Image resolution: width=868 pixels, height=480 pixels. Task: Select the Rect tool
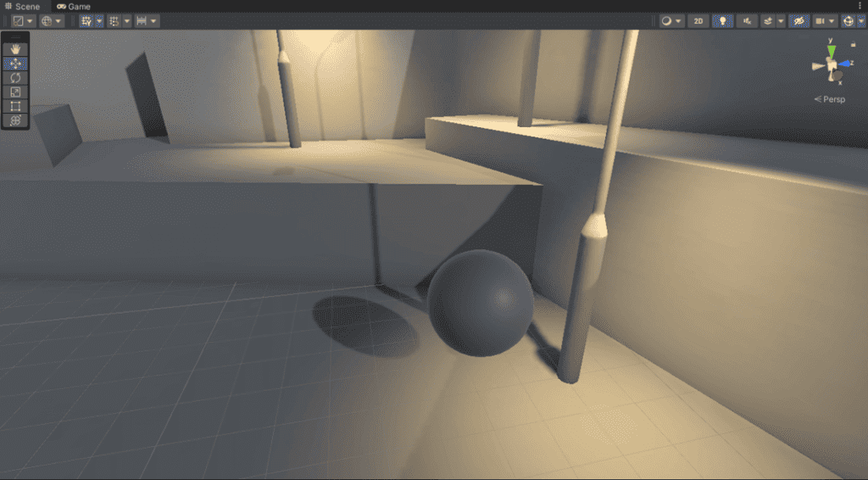(x=15, y=106)
